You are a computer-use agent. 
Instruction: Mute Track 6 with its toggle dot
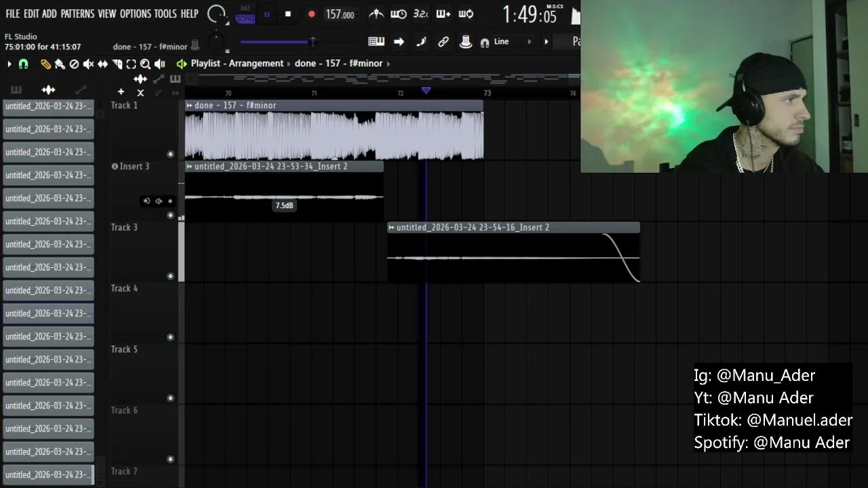(x=170, y=459)
